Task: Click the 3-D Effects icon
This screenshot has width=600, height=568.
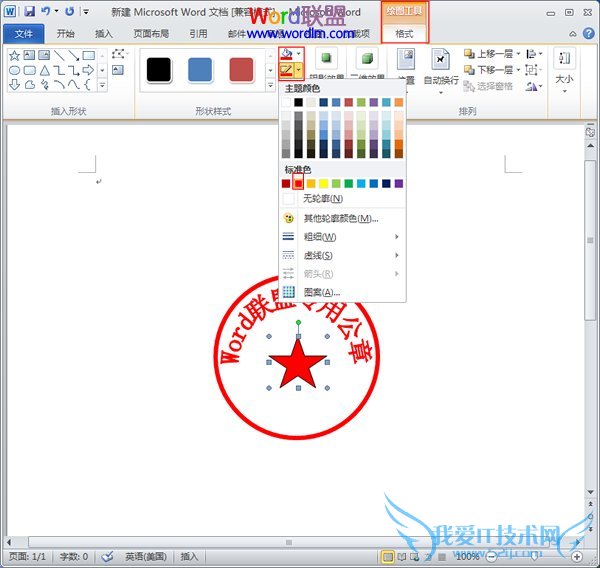Action: tap(367, 58)
